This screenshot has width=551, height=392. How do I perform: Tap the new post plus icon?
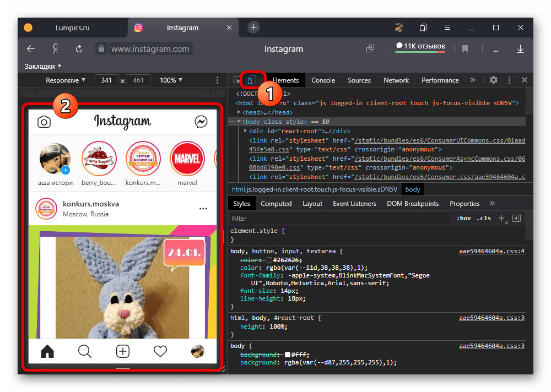coord(122,351)
